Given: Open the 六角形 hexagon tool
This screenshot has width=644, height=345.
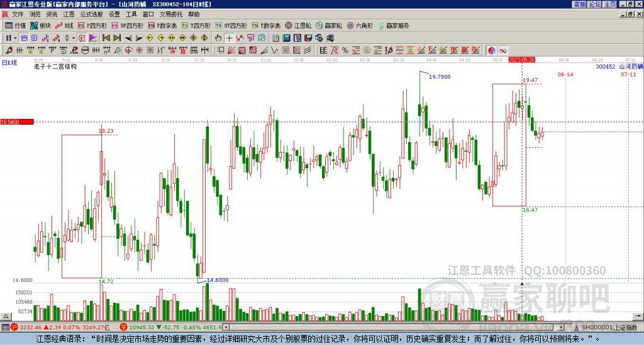Looking at the screenshot, I should [x=360, y=25].
